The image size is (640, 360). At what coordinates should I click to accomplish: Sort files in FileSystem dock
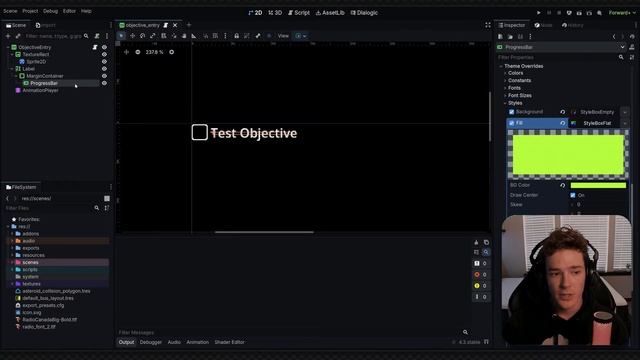pyautogui.click(x=107, y=208)
